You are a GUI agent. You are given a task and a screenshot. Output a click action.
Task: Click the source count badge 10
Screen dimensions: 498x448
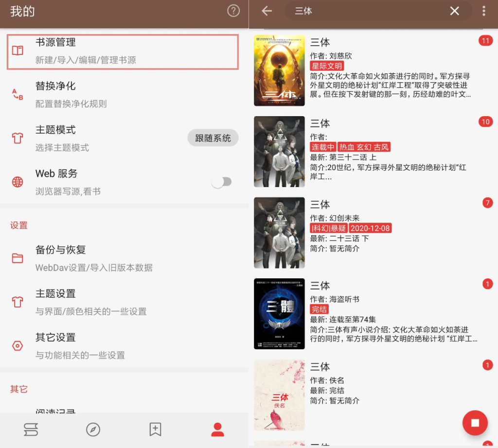pos(486,122)
